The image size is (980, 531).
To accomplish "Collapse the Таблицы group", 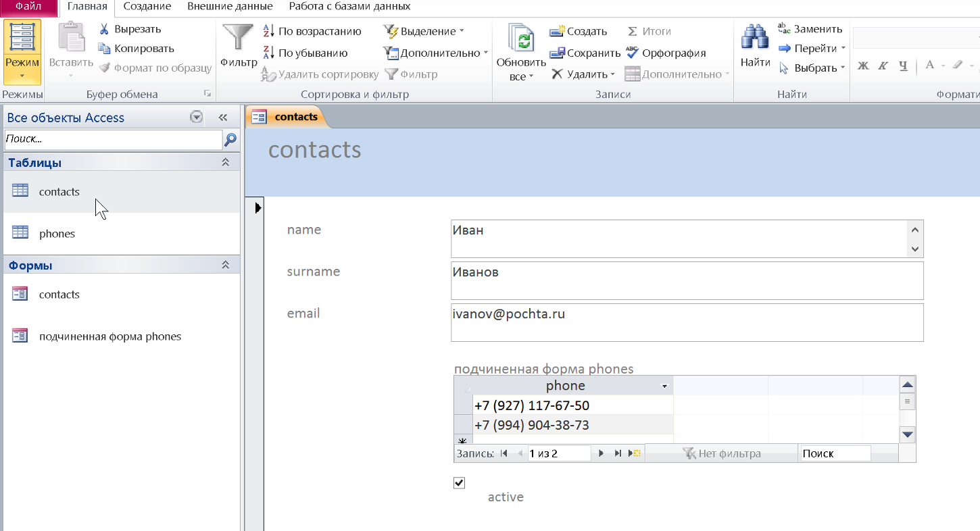I will point(226,163).
